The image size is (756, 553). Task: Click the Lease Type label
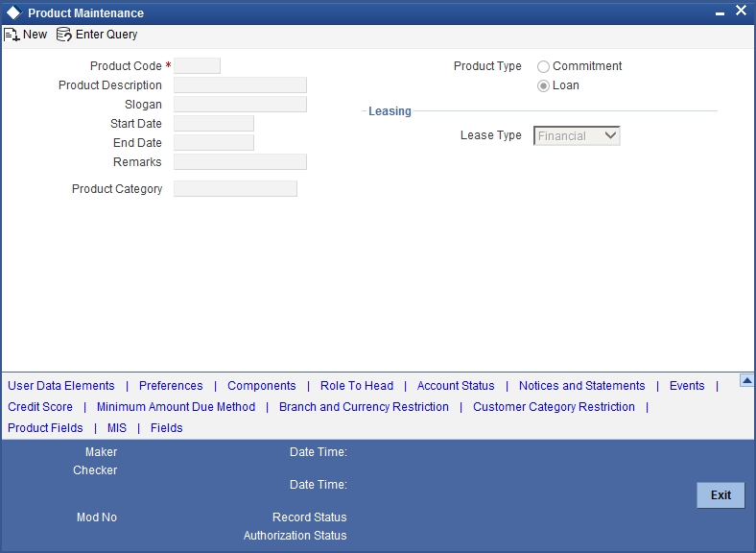[x=491, y=135]
